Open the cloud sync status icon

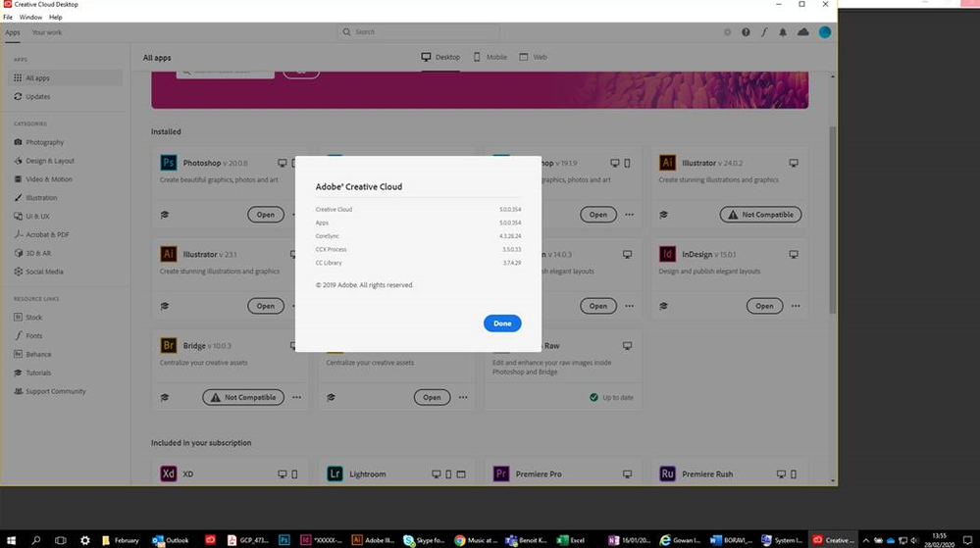803,32
